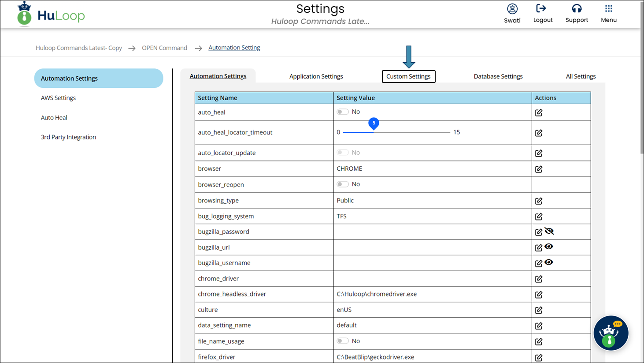Open the Database Settings tab
Viewport: 644px width, 363px height.
coord(498,76)
